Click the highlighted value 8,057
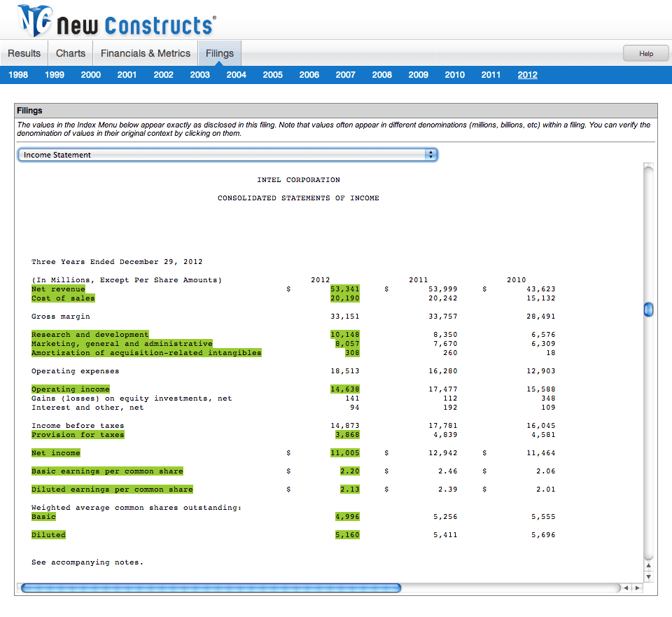The width and height of the screenshot is (672, 617). coord(348,343)
